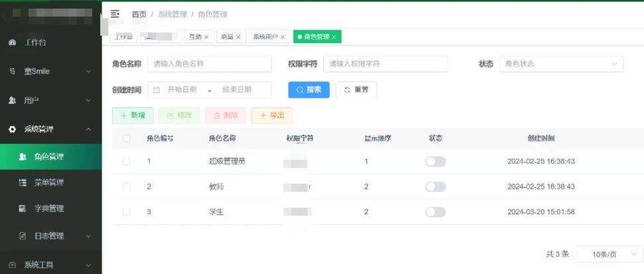Focus the 角色名称 input field
This screenshot has height=274, width=644.
point(209,64)
